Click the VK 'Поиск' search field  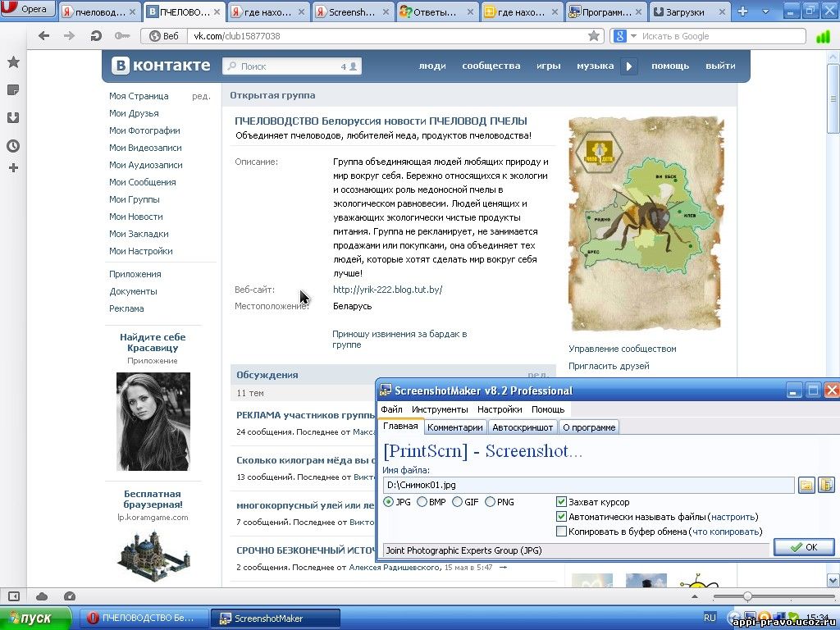(292, 66)
